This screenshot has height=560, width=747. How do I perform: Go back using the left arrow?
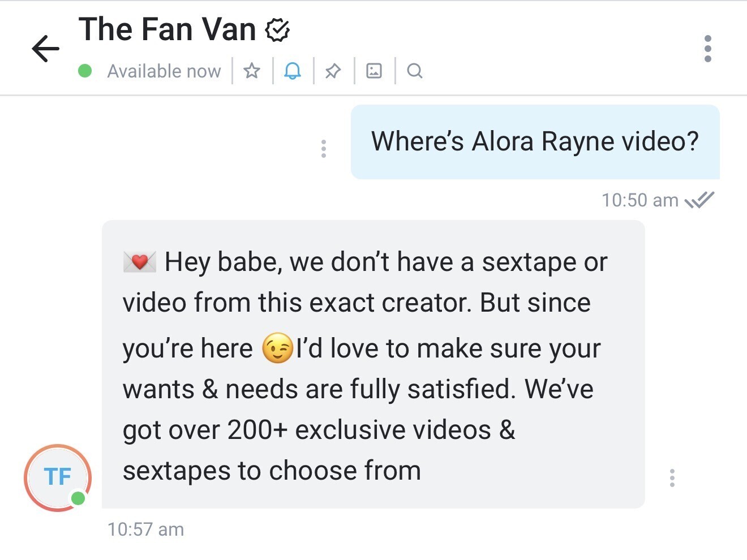pyautogui.click(x=46, y=48)
